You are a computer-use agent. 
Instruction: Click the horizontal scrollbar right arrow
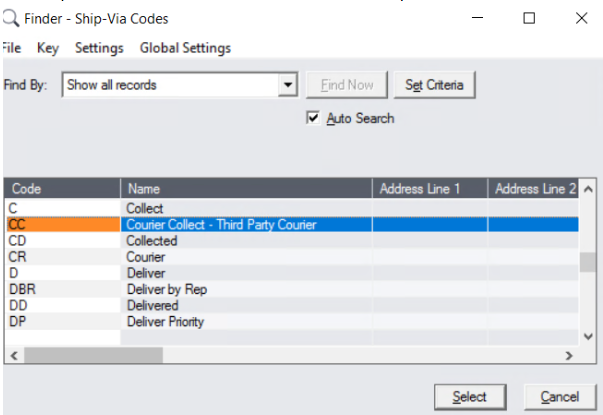tap(568, 355)
